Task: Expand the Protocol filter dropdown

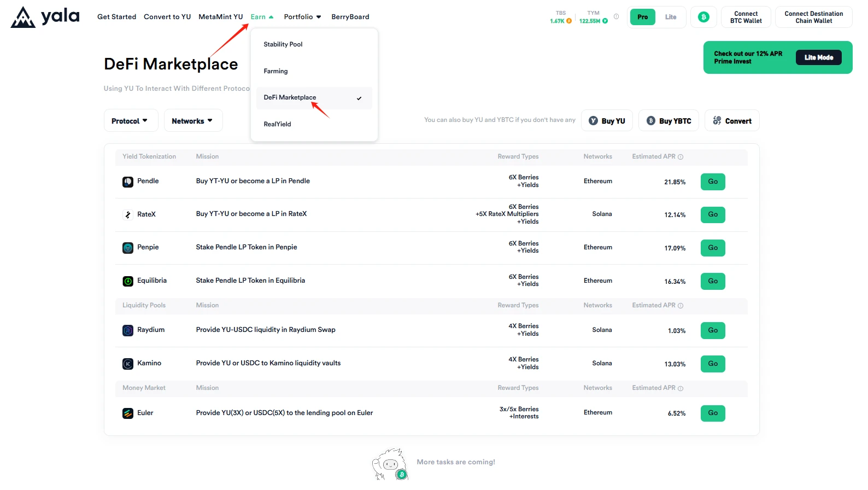Action: (x=131, y=121)
